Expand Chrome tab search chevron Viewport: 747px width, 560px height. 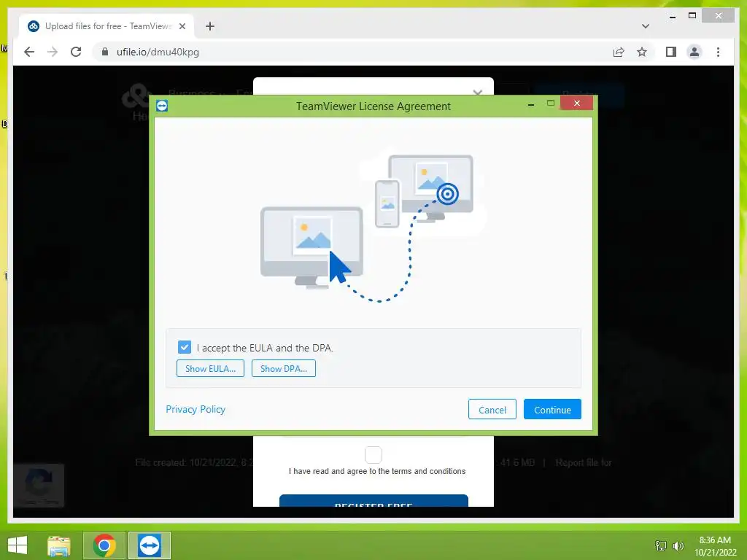pos(645,26)
